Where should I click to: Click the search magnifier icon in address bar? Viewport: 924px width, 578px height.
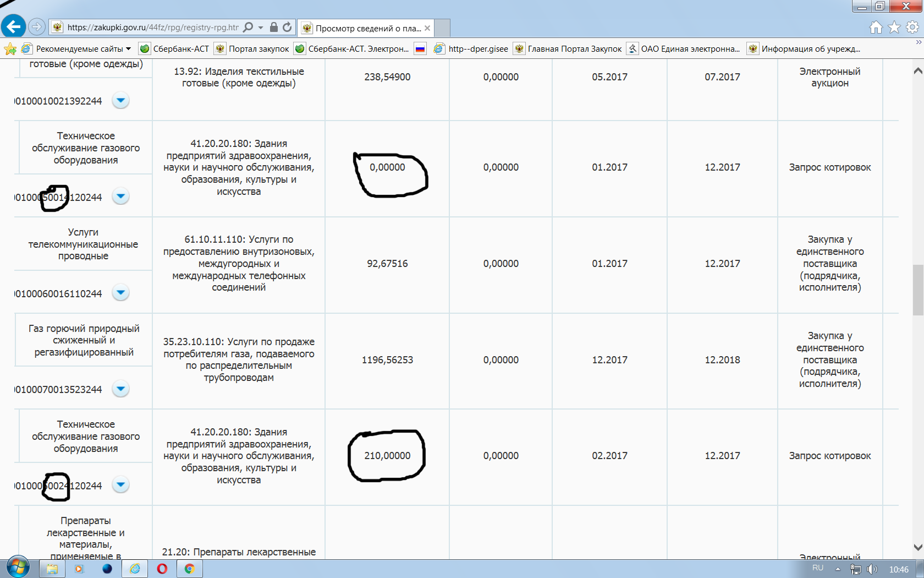(248, 27)
